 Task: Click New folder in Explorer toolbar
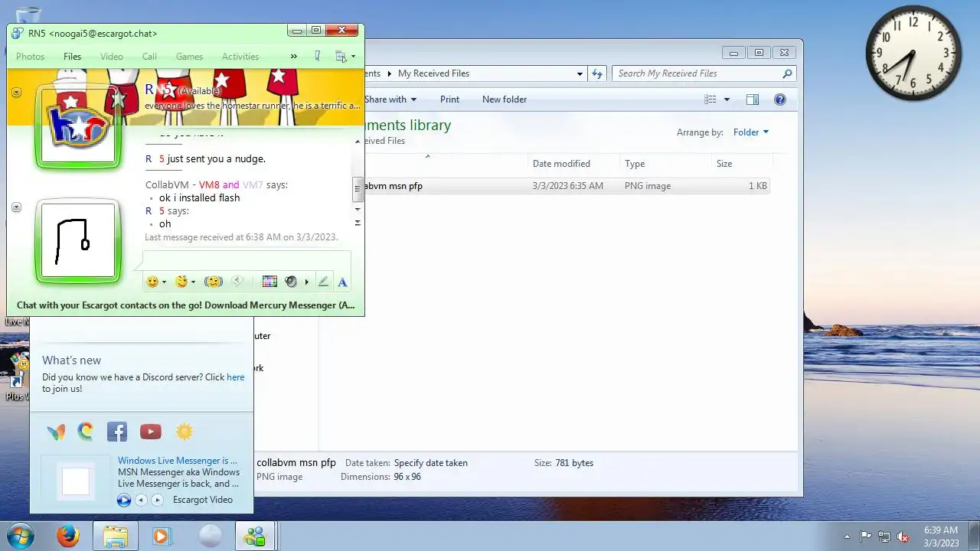click(505, 99)
